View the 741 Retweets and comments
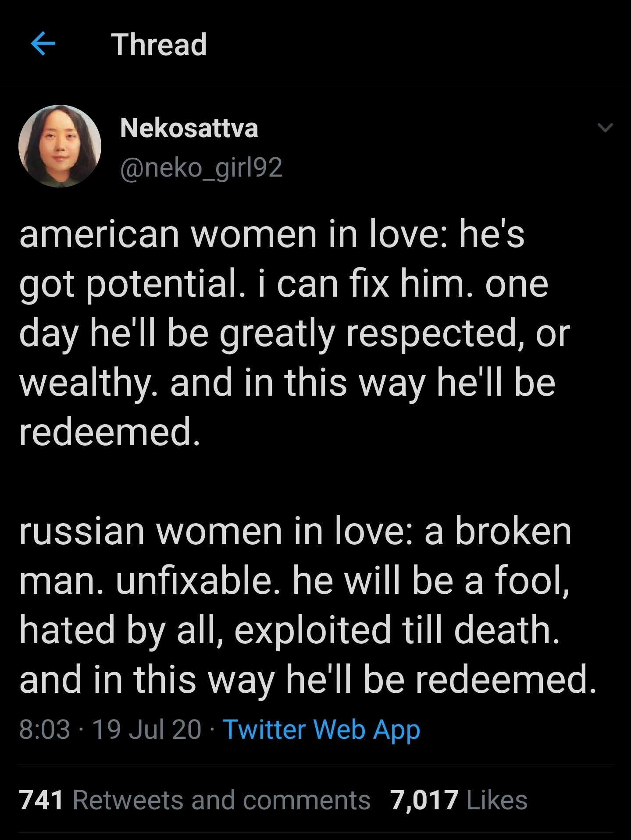Image resolution: width=631 pixels, height=840 pixels. click(x=195, y=800)
